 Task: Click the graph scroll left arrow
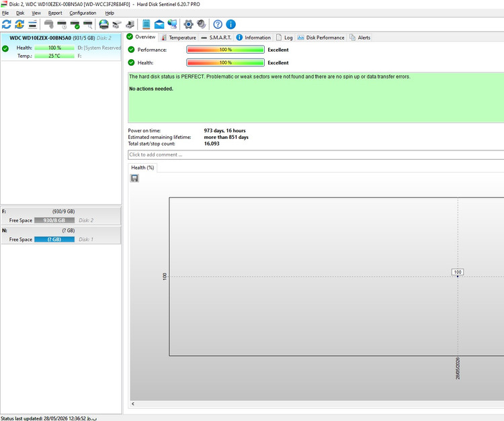point(133,404)
